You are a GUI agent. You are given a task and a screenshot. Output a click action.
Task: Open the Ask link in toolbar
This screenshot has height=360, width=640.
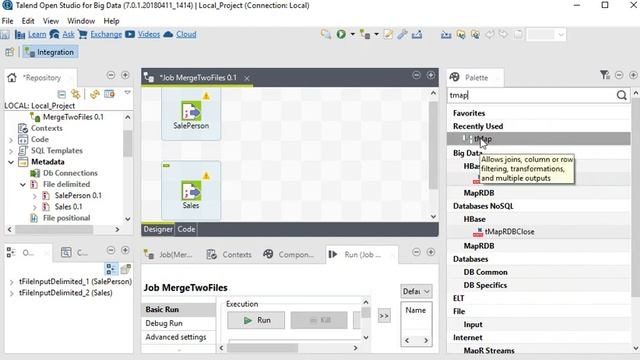[x=68, y=34]
